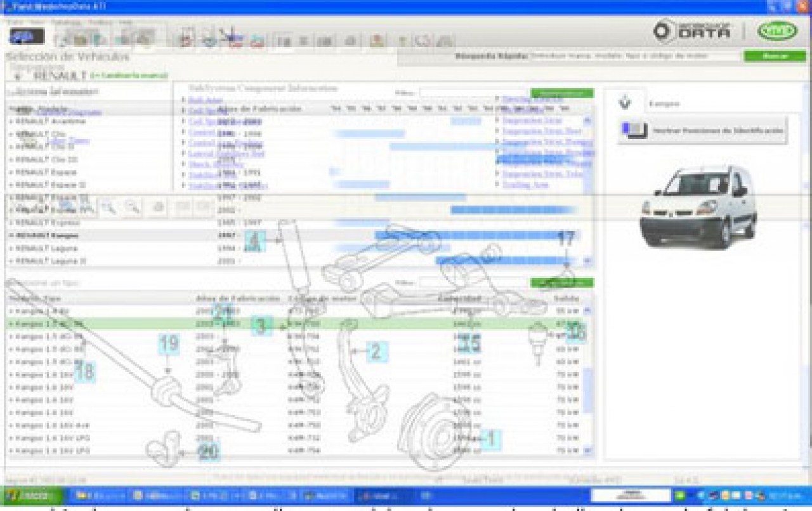Open the Trailing Arm link
The height and width of the screenshot is (511, 812).
pyautogui.click(x=525, y=185)
